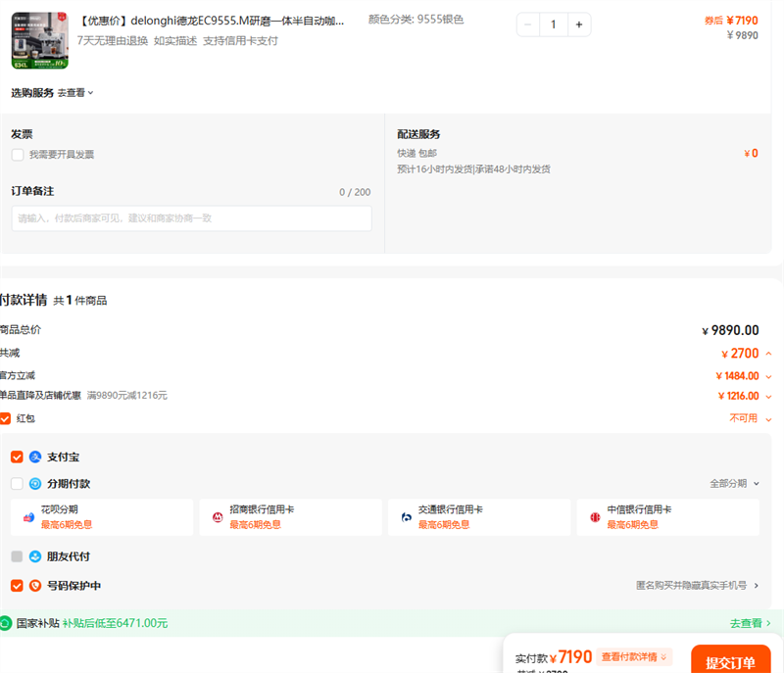Expand the 选购服务 去查看 dropdown
This screenshot has width=784, height=673.
tap(75, 93)
